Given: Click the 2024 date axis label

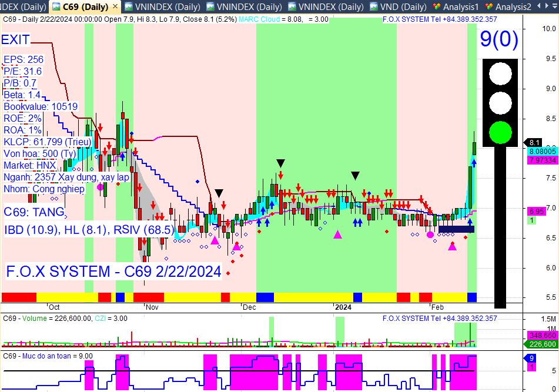Looking at the screenshot, I should [343, 307].
